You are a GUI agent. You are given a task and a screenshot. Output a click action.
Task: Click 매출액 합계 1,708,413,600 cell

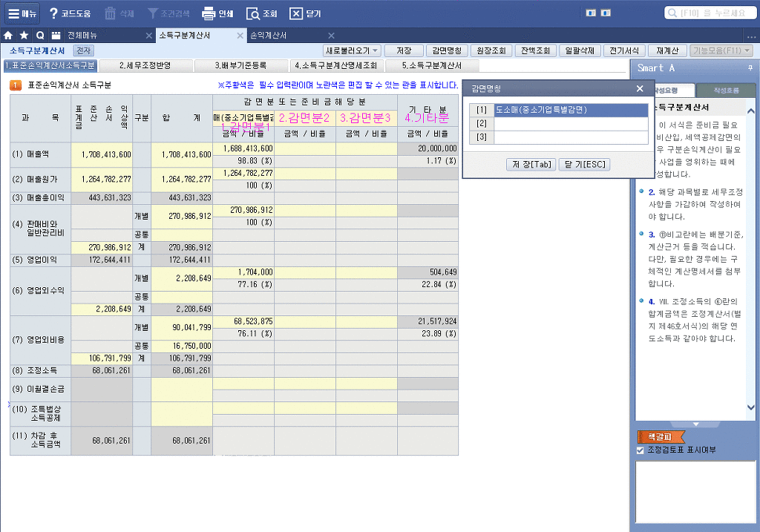(x=182, y=154)
